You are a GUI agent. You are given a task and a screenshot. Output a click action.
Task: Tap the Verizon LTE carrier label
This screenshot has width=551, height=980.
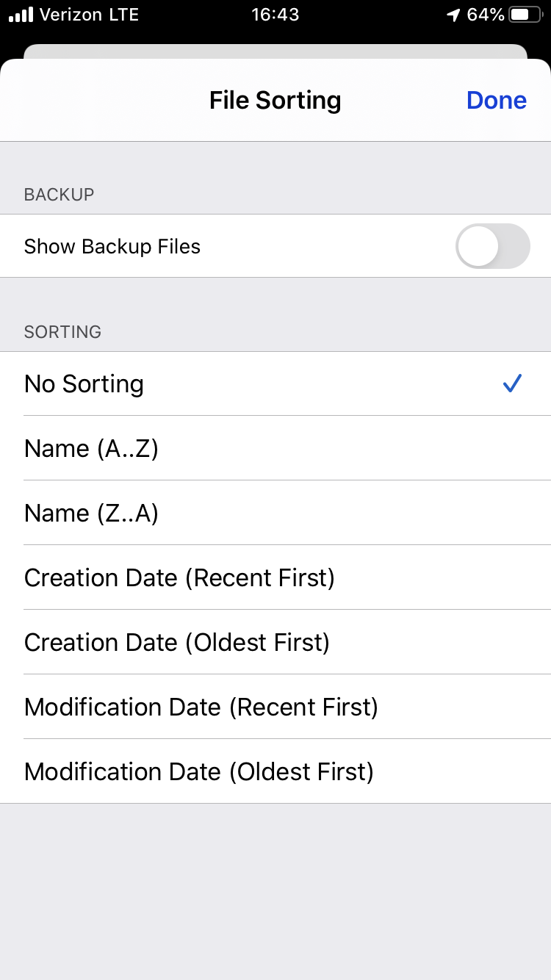click(x=88, y=14)
